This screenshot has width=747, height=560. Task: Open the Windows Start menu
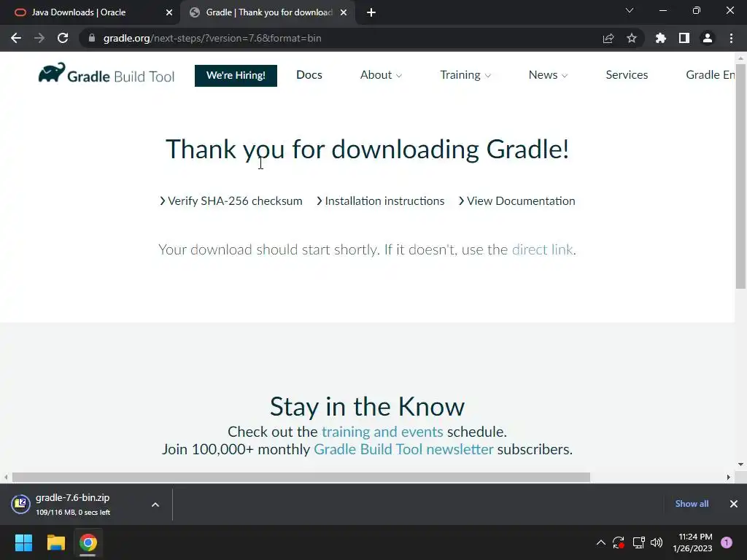pyautogui.click(x=23, y=542)
